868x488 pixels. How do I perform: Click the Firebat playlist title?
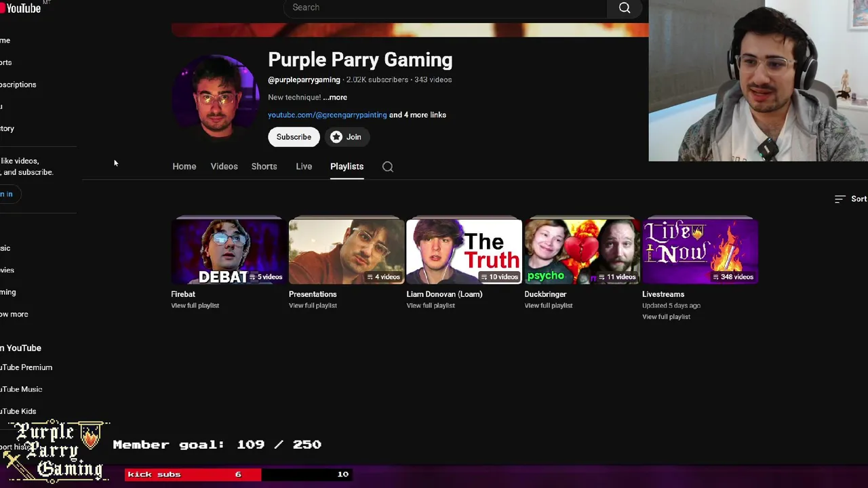point(183,294)
